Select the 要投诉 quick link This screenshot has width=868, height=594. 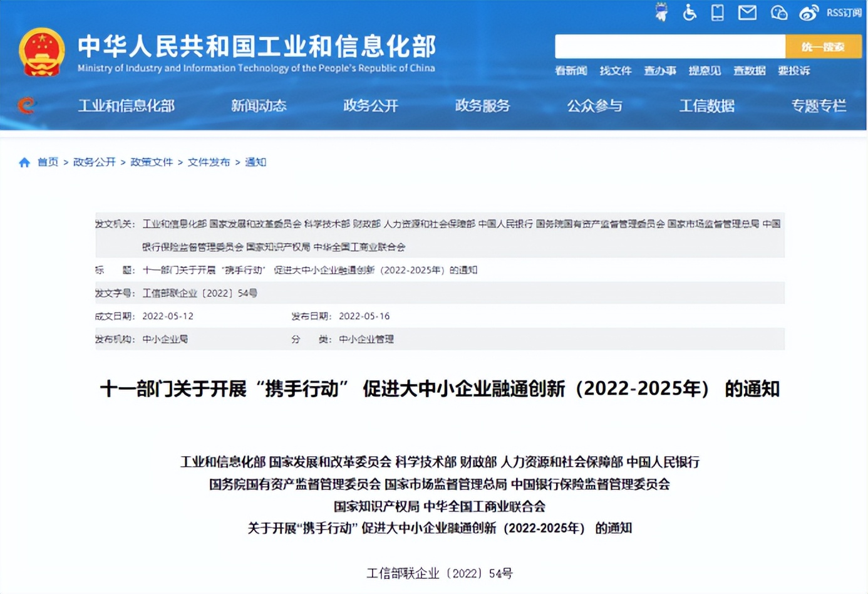793,71
